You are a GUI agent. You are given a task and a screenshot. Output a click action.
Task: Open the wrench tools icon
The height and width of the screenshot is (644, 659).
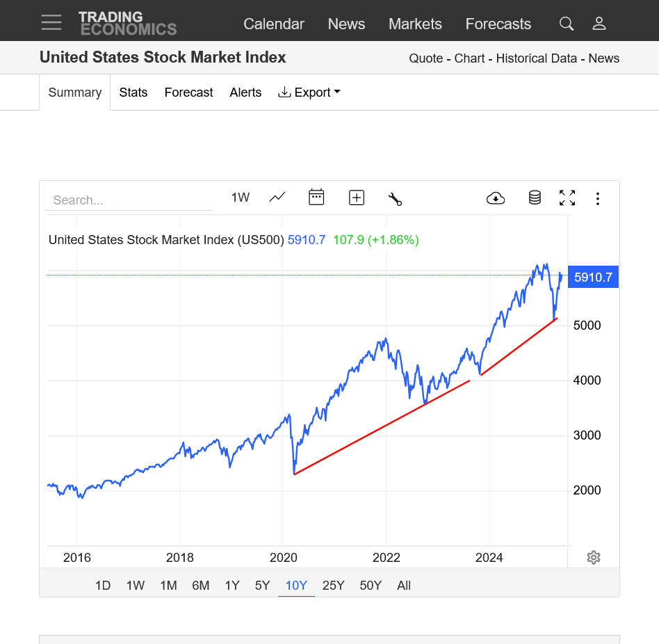[395, 198]
